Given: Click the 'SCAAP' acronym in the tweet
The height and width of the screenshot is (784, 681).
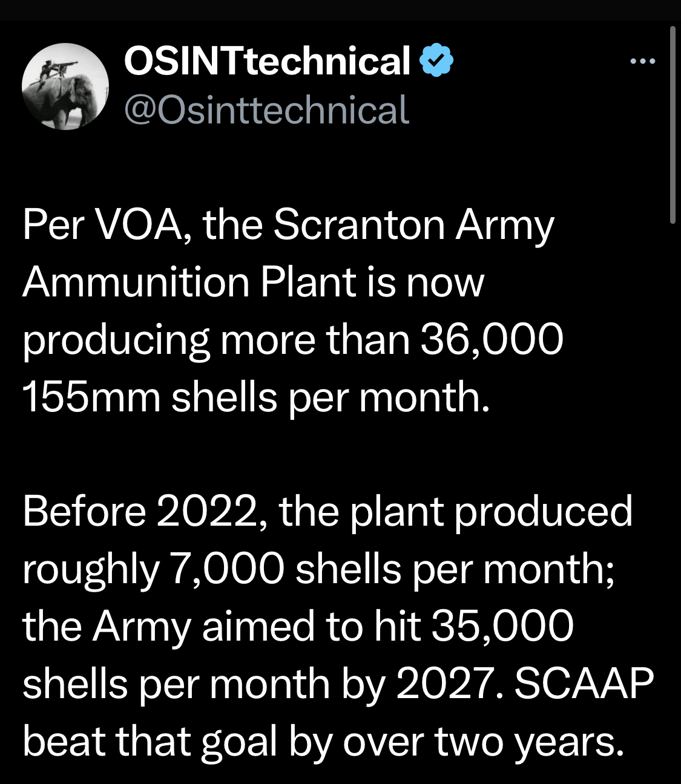Looking at the screenshot, I should tap(584, 684).
